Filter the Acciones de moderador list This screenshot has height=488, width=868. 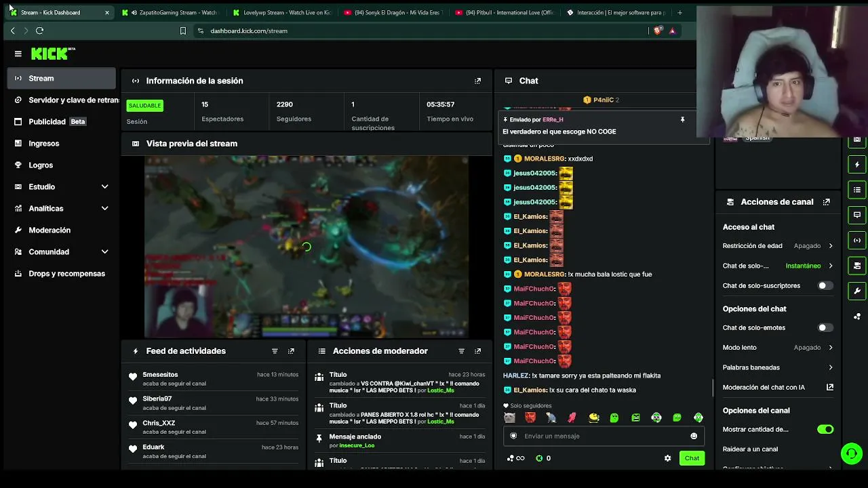(x=461, y=351)
